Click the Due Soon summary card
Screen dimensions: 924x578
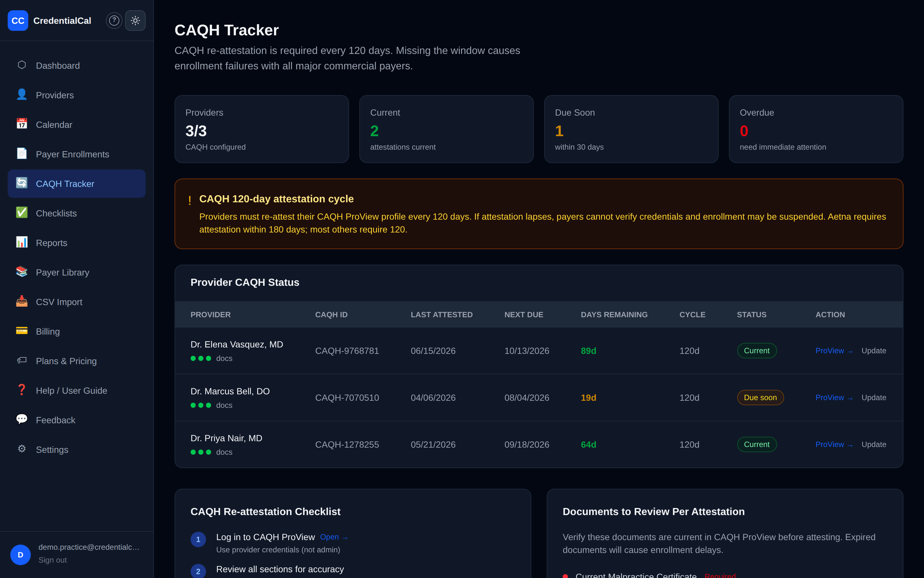pos(631,129)
